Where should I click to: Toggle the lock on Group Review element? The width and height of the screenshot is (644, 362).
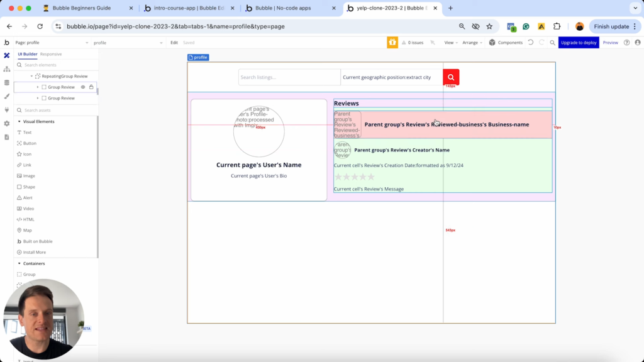click(91, 87)
